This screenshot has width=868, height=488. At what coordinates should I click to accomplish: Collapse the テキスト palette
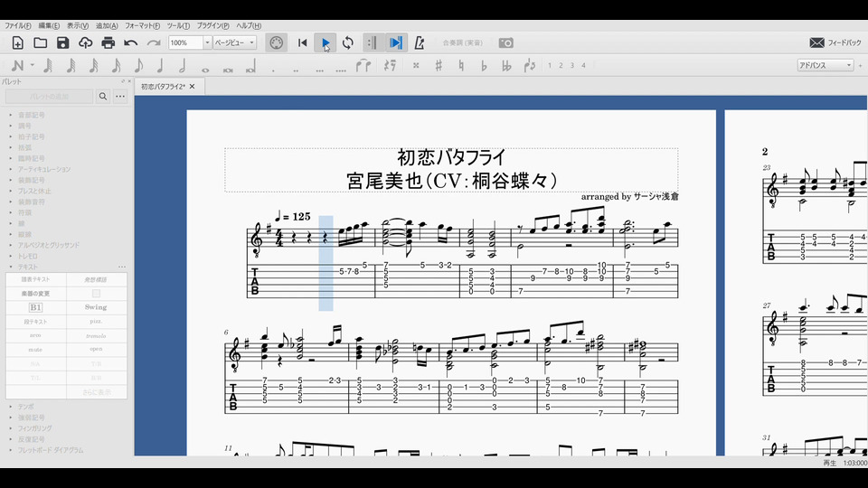28,267
